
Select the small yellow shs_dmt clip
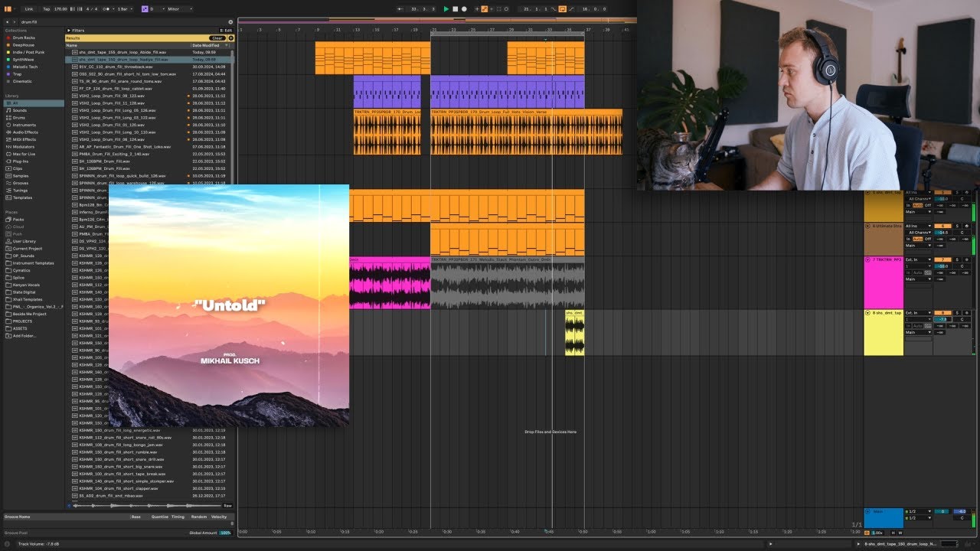pos(574,332)
